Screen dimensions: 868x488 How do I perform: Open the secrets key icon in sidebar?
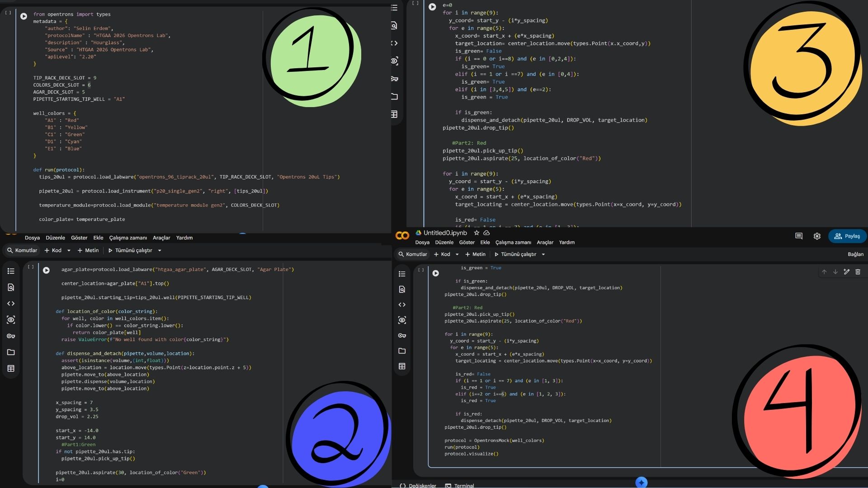coord(402,336)
